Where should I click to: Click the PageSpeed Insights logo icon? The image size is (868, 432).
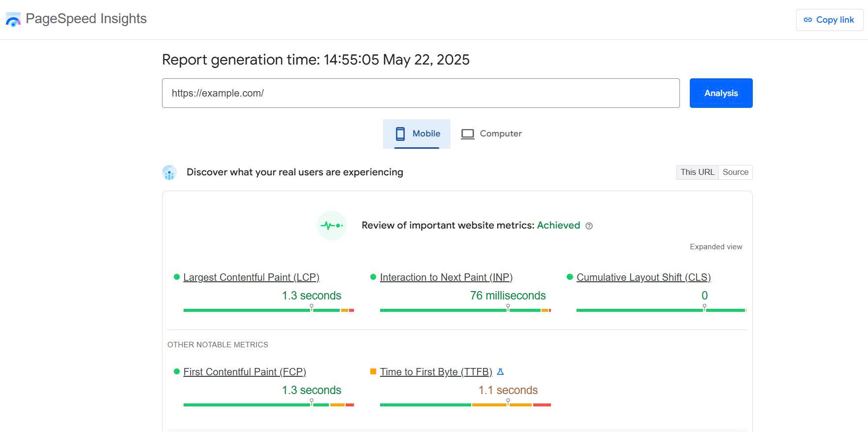[x=13, y=20]
